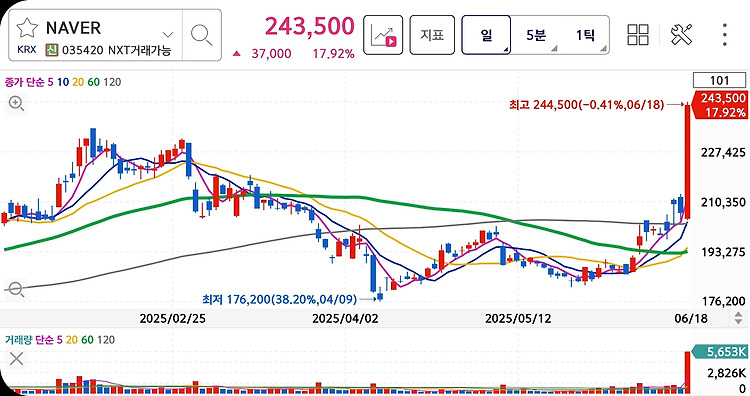Open the 지표 indicators button

[x=432, y=35]
